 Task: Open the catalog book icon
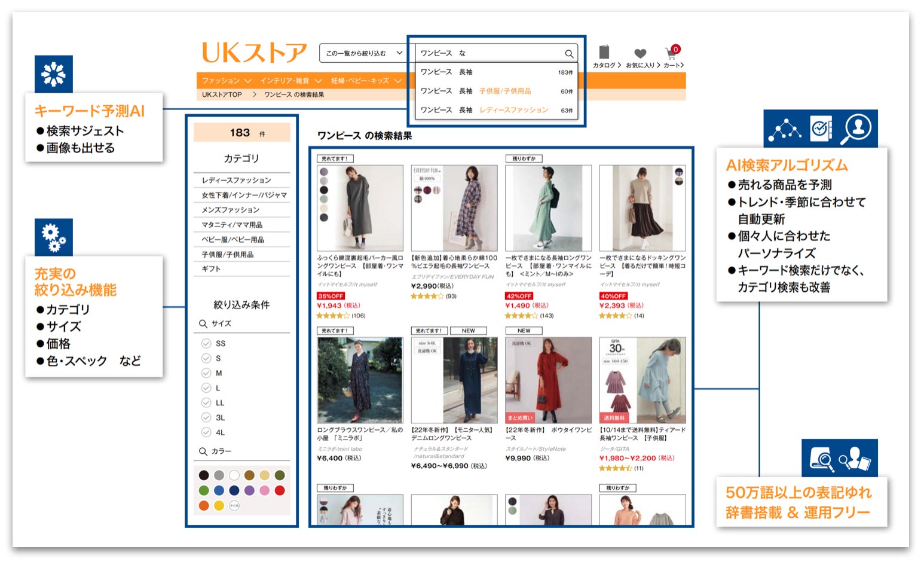click(x=604, y=52)
